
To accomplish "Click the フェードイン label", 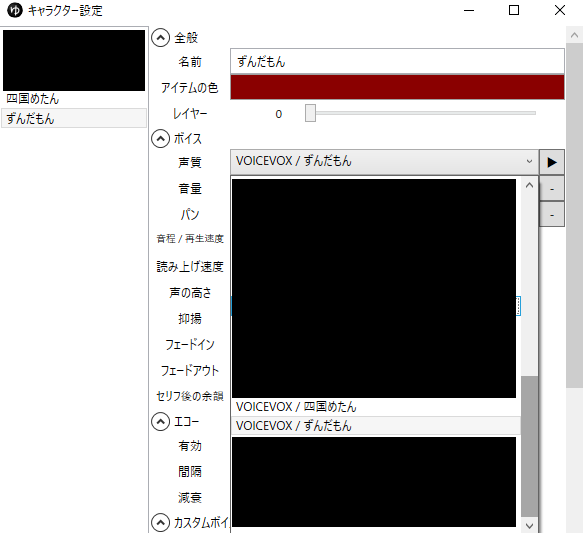I will 190,345.
